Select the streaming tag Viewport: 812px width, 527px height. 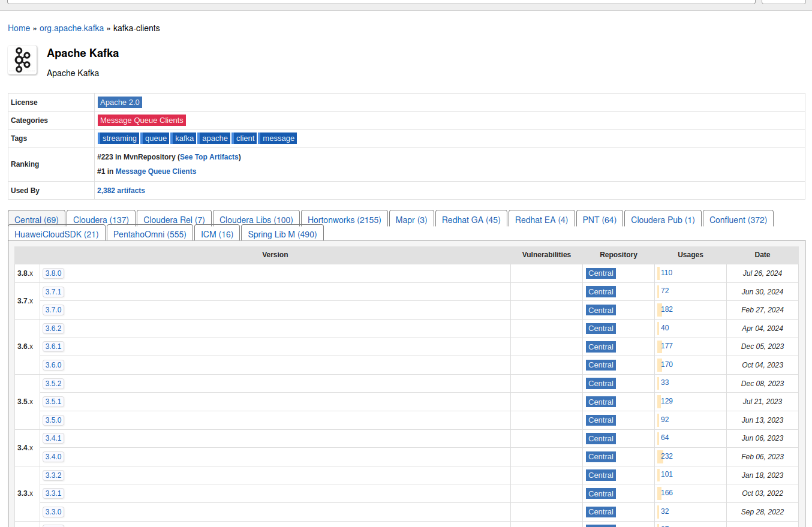[x=119, y=138]
